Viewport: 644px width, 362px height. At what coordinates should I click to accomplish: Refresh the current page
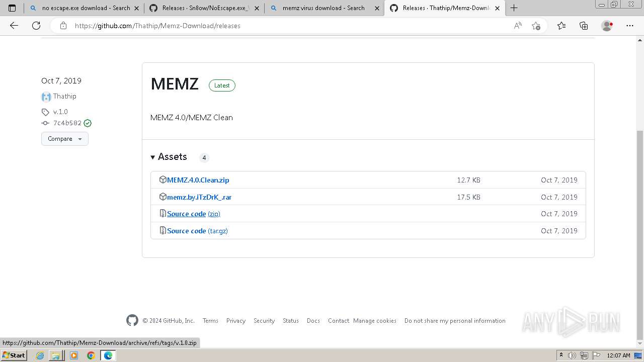pyautogui.click(x=36, y=26)
